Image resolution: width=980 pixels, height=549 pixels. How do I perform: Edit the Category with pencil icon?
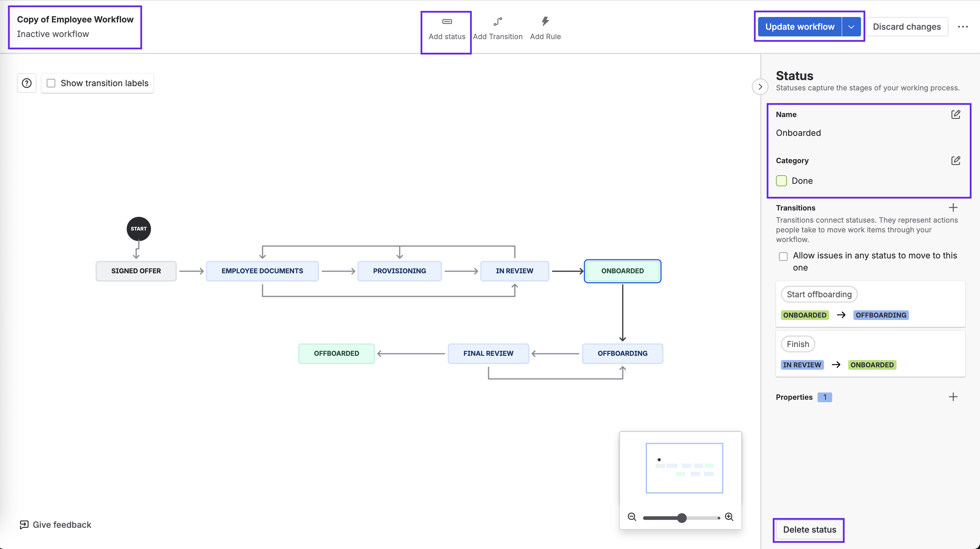click(955, 160)
